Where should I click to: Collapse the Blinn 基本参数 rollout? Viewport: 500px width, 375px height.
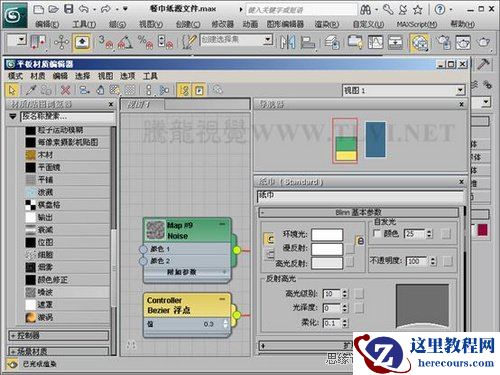(x=359, y=212)
